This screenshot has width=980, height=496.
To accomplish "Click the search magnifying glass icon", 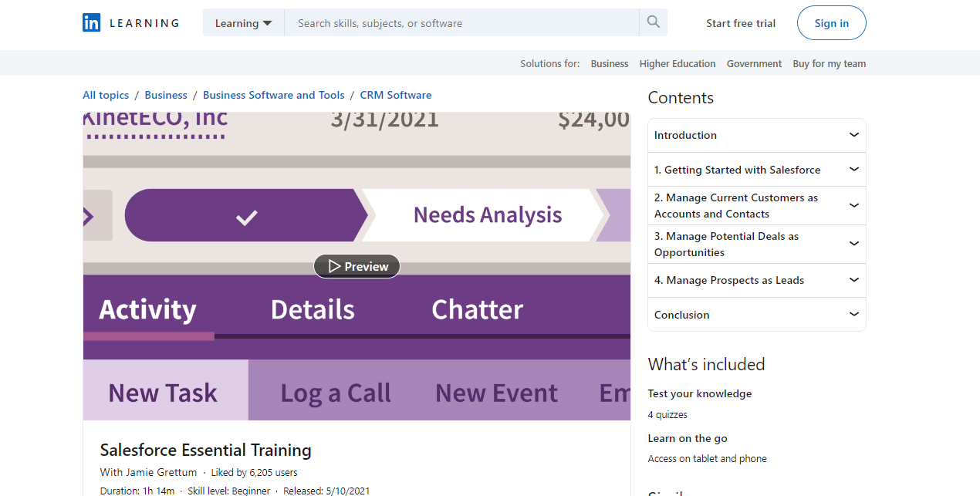I will tap(653, 22).
